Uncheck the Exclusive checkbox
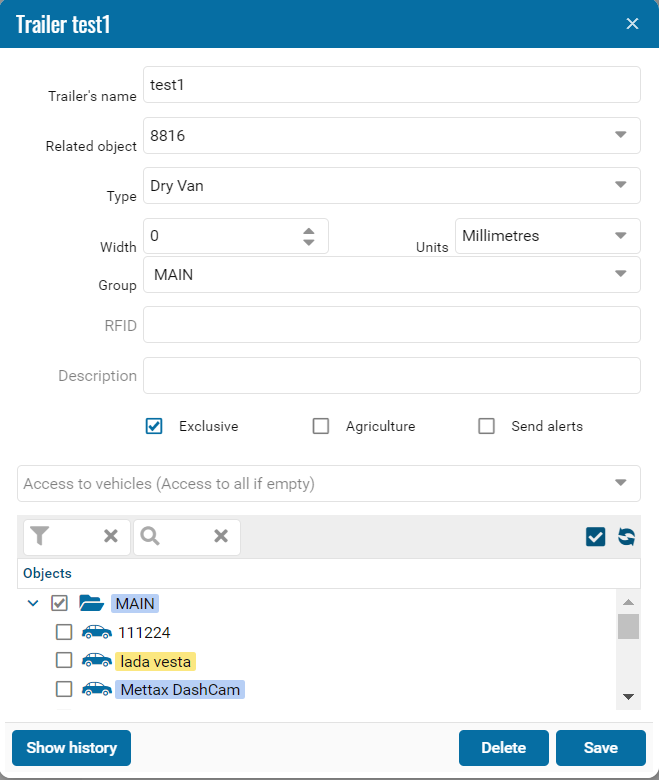This screenshot has height=780, width=659. coord(154,426)
